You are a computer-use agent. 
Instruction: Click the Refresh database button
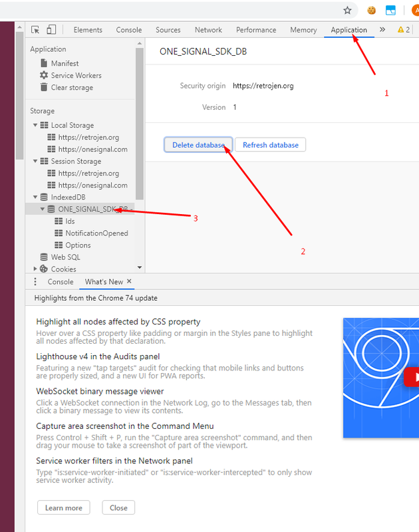[x=271, y=145]
